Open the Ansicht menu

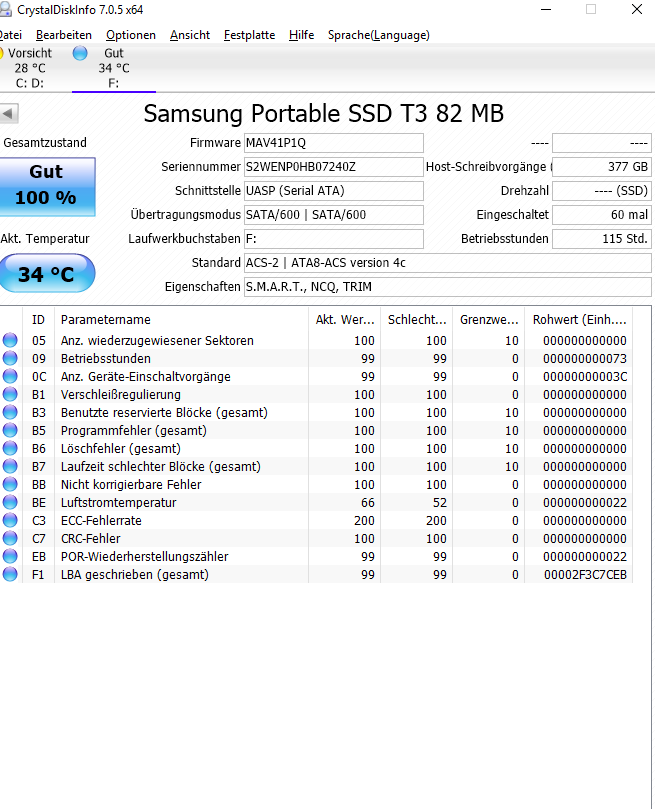[190, 35]
